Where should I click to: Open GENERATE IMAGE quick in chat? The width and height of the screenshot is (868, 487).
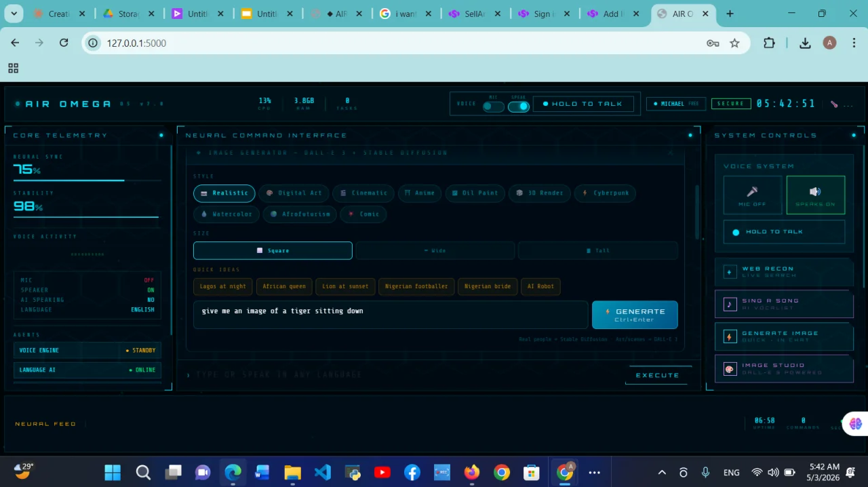point(784,336)
